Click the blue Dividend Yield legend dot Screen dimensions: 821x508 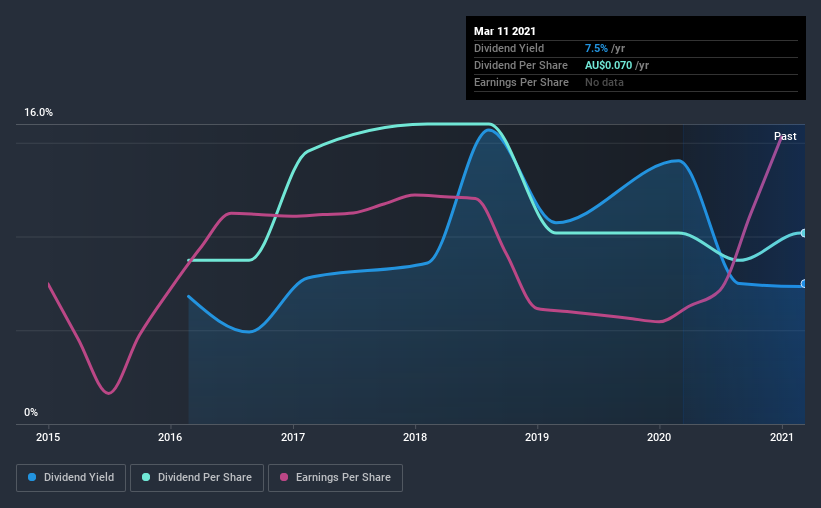[x=32, y=477]
